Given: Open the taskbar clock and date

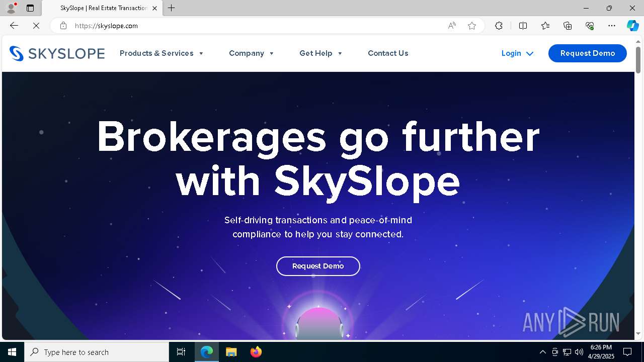Looking at the screenshot, I should pyautogui.click(x=601, y=352).
